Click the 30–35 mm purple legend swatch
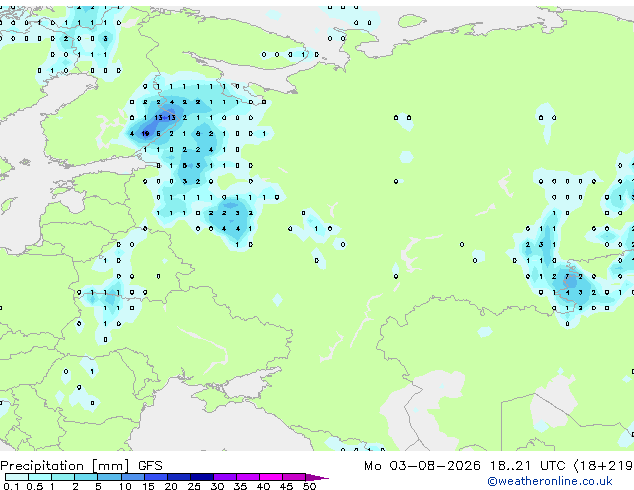Viewport: 634px width, 490px height. pyautogui.click(x=224, y=477)
